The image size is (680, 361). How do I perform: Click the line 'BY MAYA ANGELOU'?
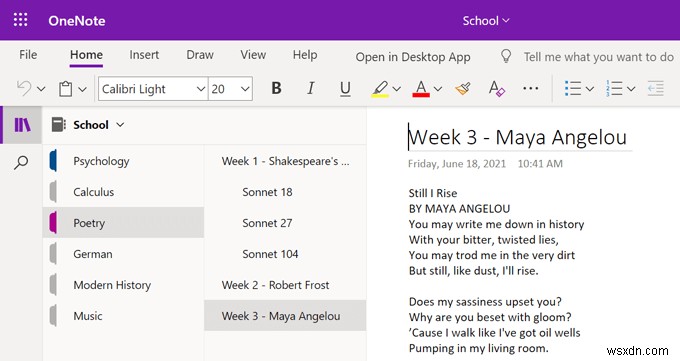(x=459, y=209)
